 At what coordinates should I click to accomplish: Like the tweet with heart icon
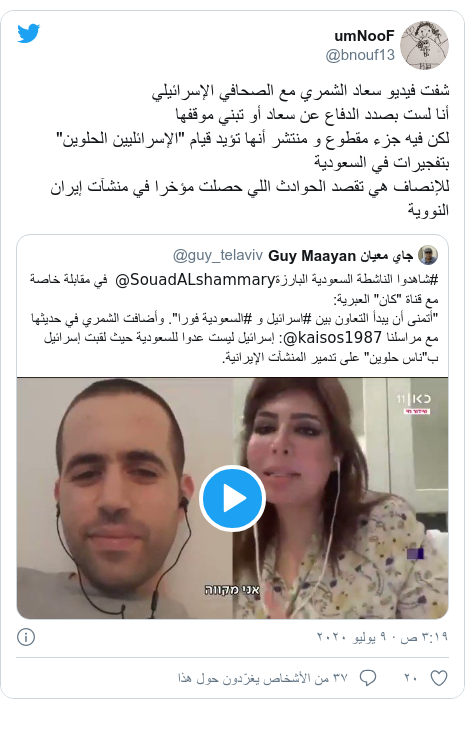point(439,678)
